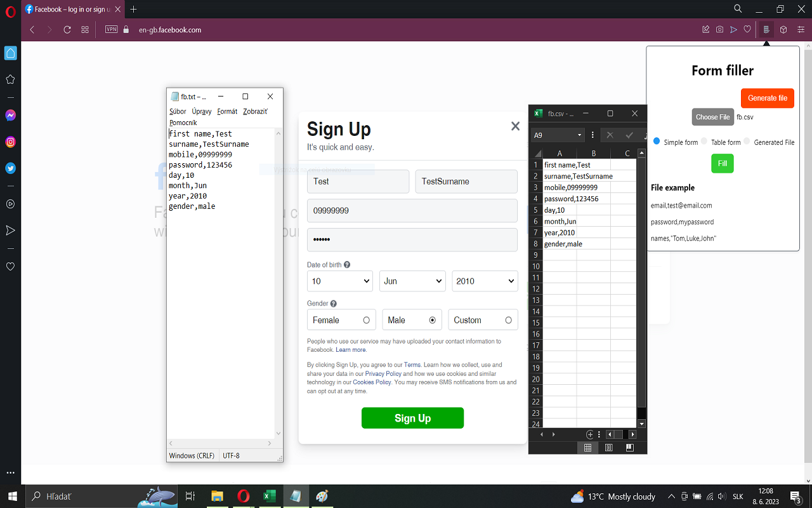Image resolution: width=812 pixels, height=508 pixels.
Task: Go back to the previous page
Action: click(x=32, y=30)
